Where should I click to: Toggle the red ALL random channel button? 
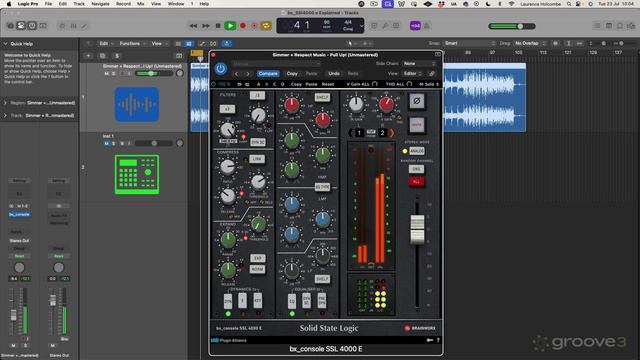416,182
